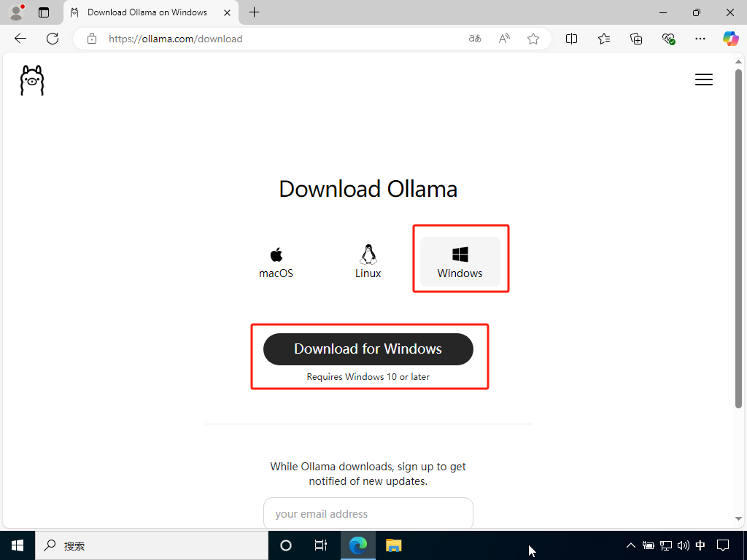747x560 pixels.
Task: Refresh the current page
Action: click(x=53, y=39)
